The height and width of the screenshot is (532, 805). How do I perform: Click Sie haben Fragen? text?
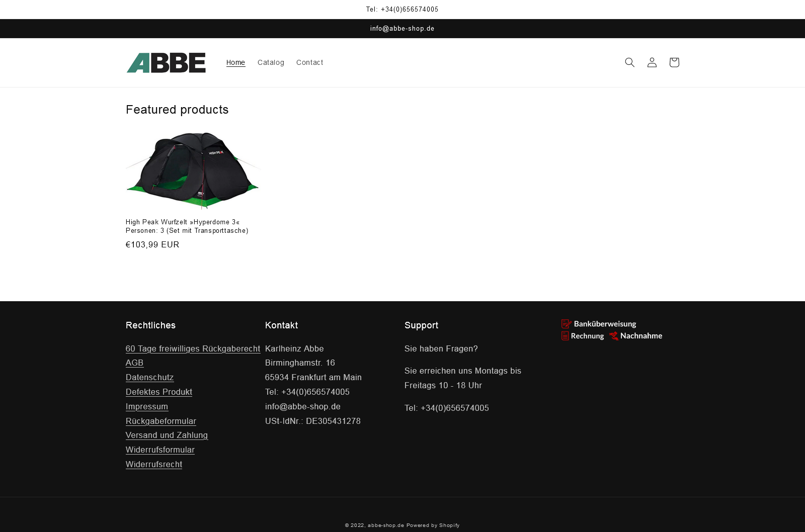coord(441,348)
